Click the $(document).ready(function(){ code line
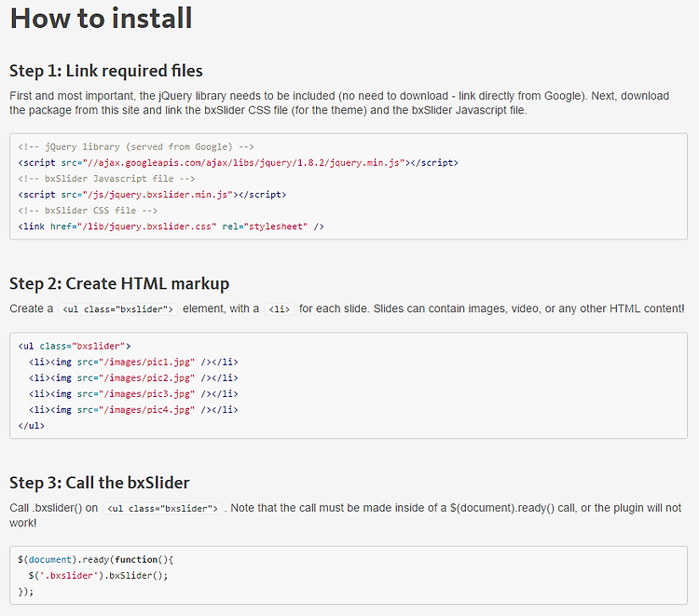The height and width of the screenshot is (616, 699). [96, 560]
